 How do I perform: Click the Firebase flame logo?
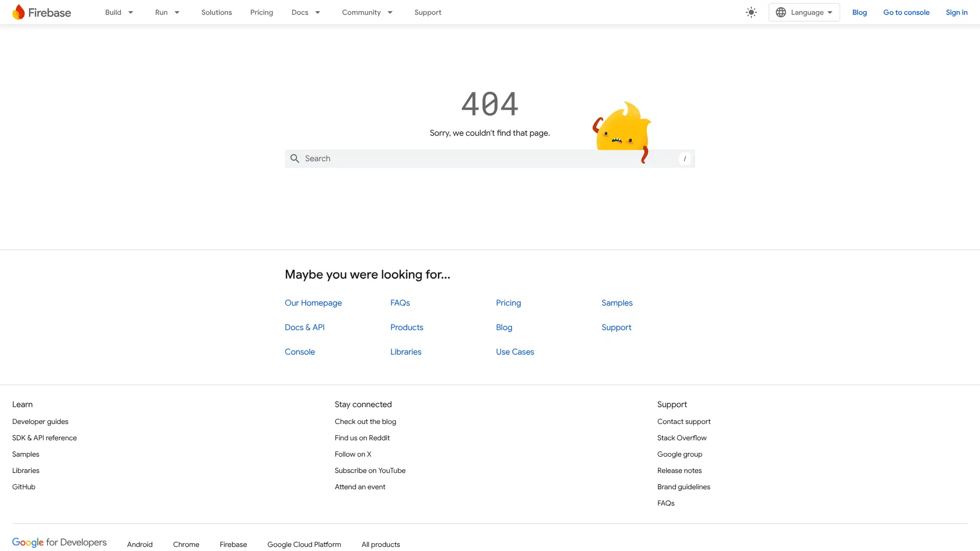[18, 12]
